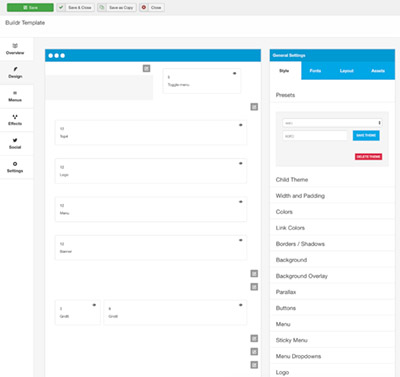Expand the Colors section

(332, 212)
